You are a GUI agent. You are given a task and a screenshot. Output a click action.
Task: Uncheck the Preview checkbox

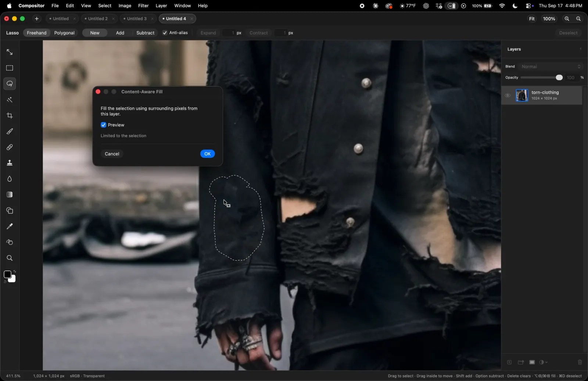point(103,125)
